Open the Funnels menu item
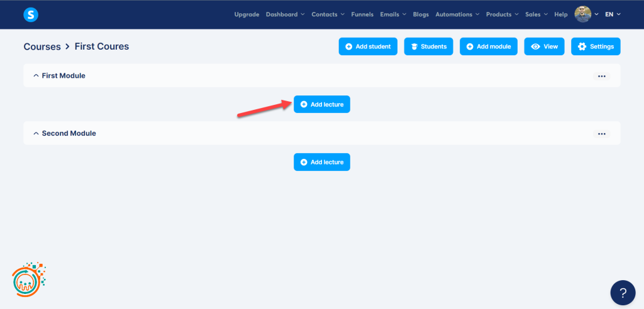Screen dimensions: 644x309 coord(362,14)
